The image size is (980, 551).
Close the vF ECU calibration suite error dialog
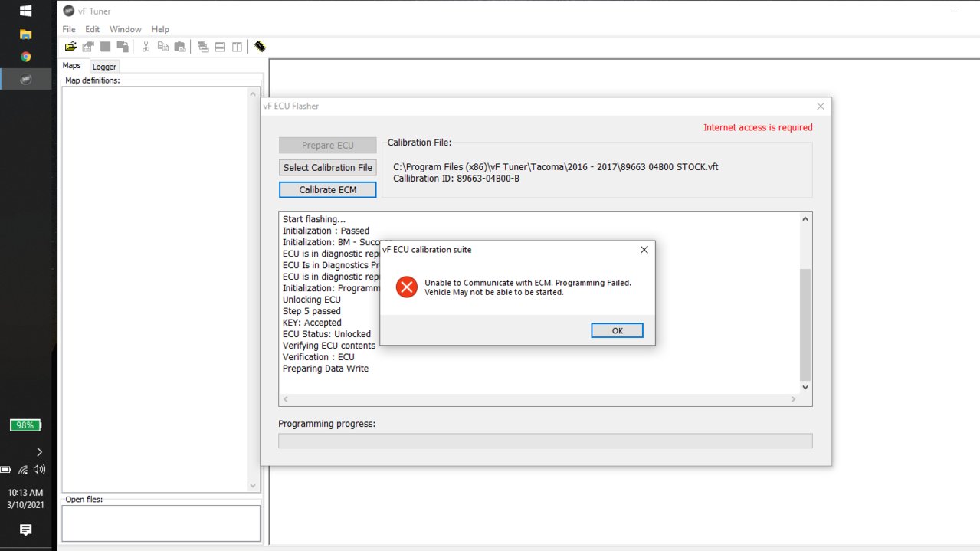[x=644, y=250]
